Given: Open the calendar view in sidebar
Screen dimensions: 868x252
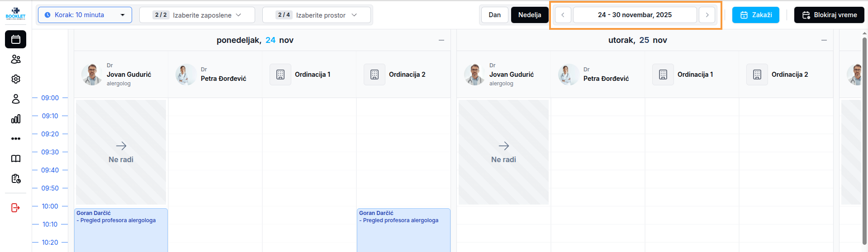Looking at the screenshot, I should [x=16, y=39].
